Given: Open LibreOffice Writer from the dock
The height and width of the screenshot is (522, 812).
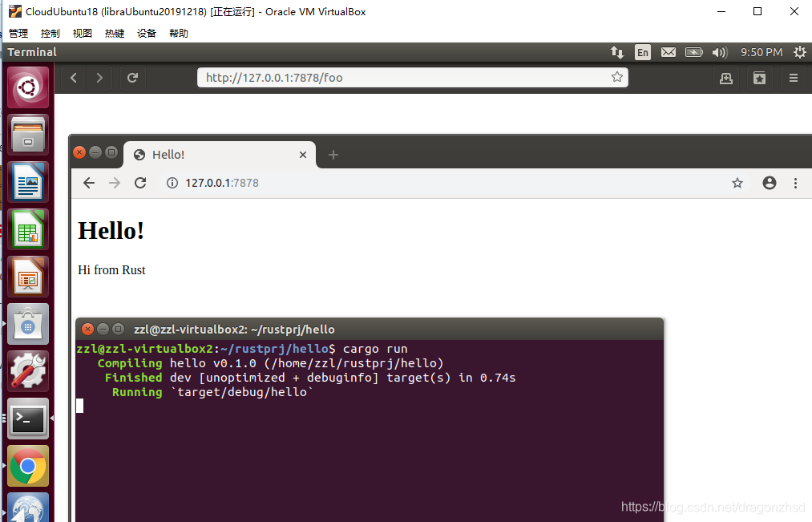Looking at the screenshot, I should 27,181.
